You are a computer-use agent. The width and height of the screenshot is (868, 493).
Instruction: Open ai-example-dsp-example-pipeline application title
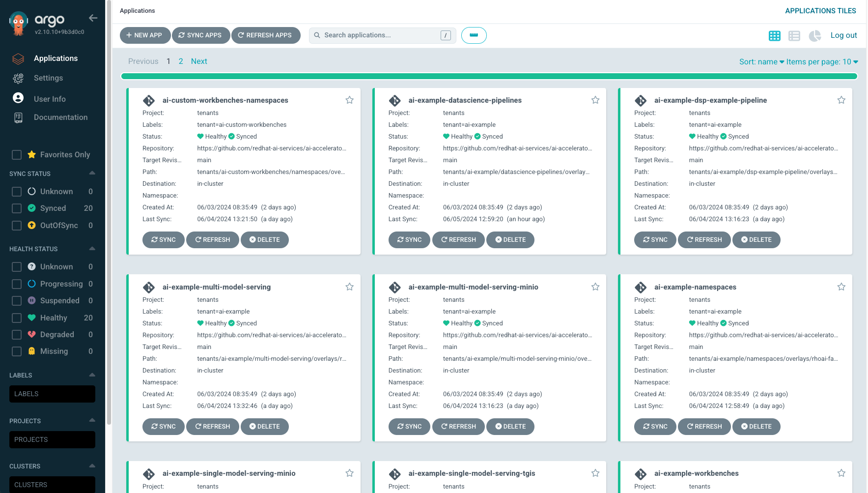pos(710,100)
